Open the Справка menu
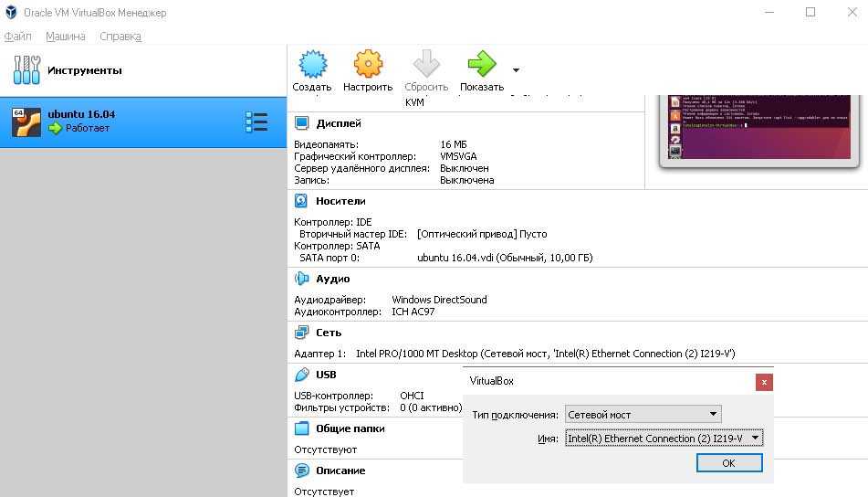Viewport: 868px width, 497px height. (120, 37)
